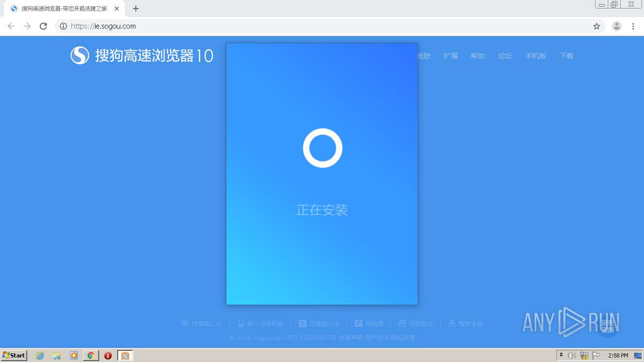Bookmark this page with the star
Screen dimensions: 644x362
(x=597, y=26)
